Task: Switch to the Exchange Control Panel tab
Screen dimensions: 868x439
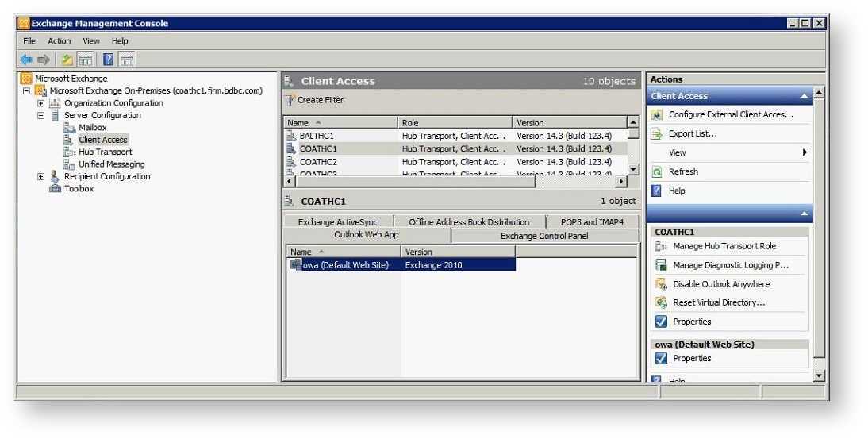Action: coord(545,236)
